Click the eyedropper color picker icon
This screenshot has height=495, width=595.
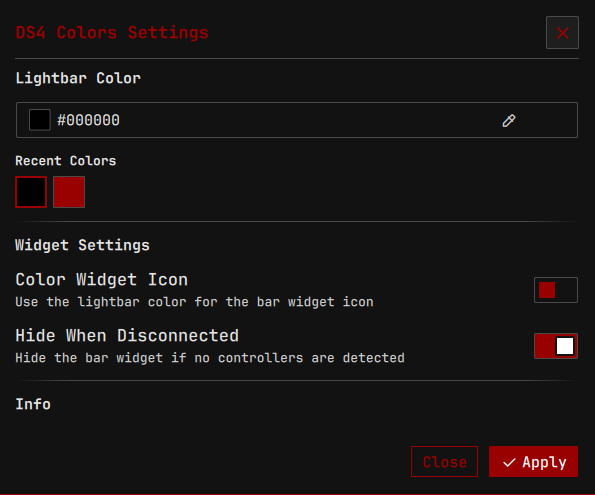pos(509,120)
